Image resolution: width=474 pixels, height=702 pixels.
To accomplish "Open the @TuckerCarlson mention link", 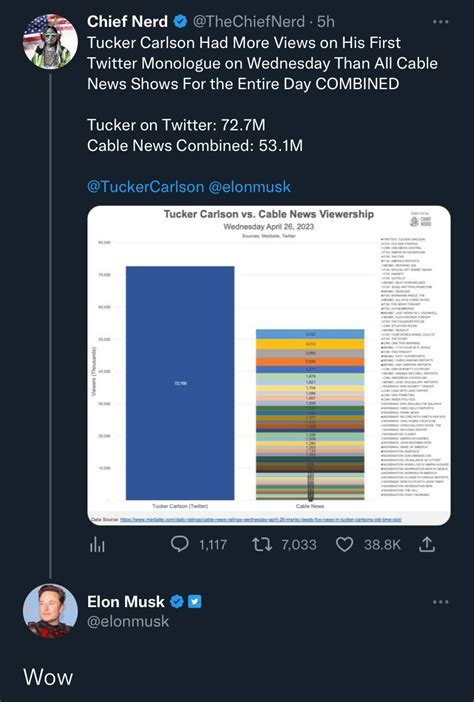I will pos(145,186).
